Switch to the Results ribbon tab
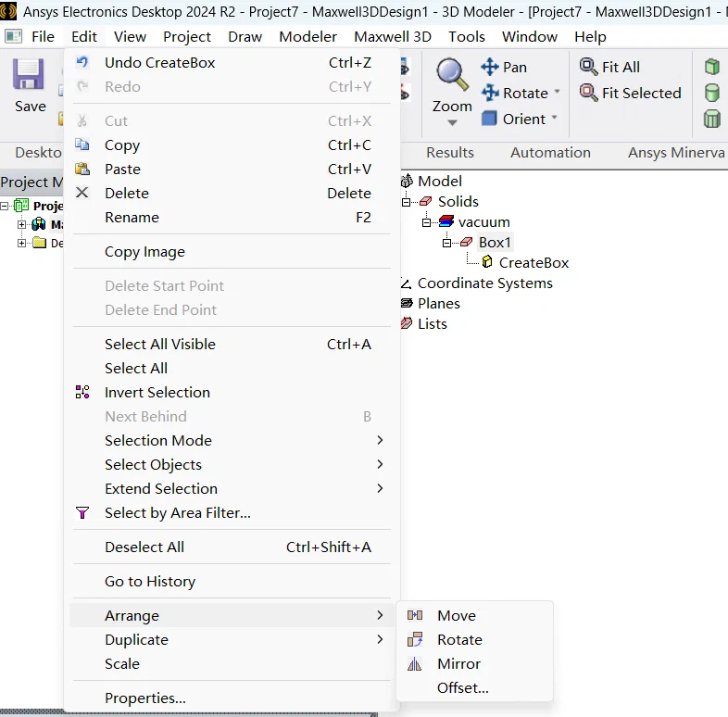 click(x=450, y=152)
